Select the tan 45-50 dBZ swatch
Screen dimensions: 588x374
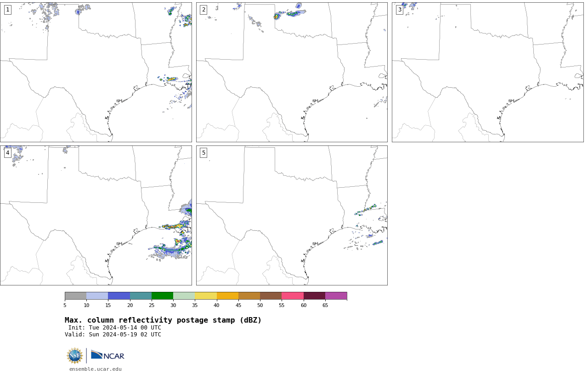(249, 296)
